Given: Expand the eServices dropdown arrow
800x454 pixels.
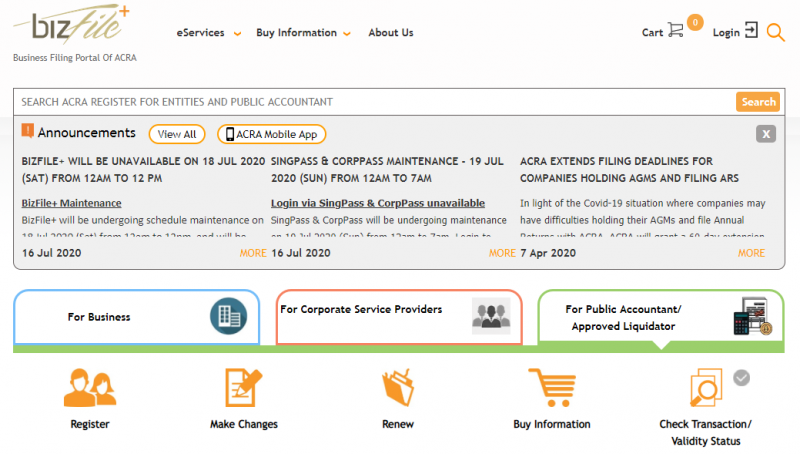Looking at the screenshot, I should click(x=237, y=34).
